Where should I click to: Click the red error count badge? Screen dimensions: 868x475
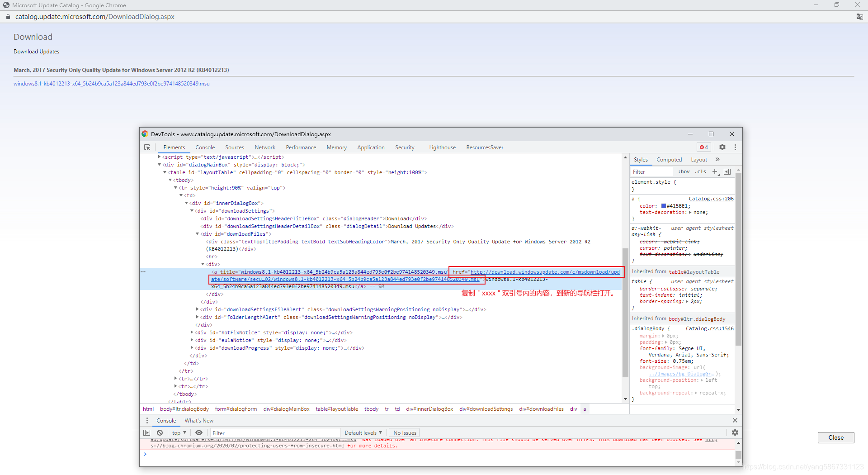pos(704,147)
